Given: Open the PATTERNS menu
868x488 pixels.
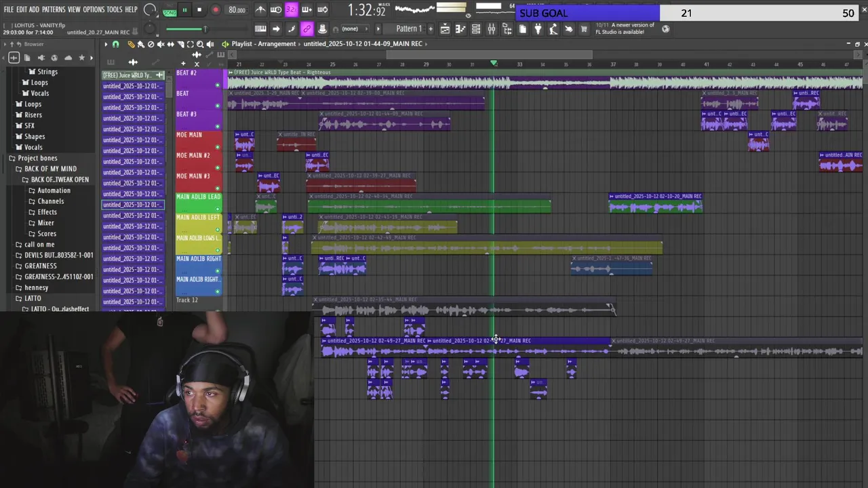Looking at the screenshot, I should [x=54, y=9].
